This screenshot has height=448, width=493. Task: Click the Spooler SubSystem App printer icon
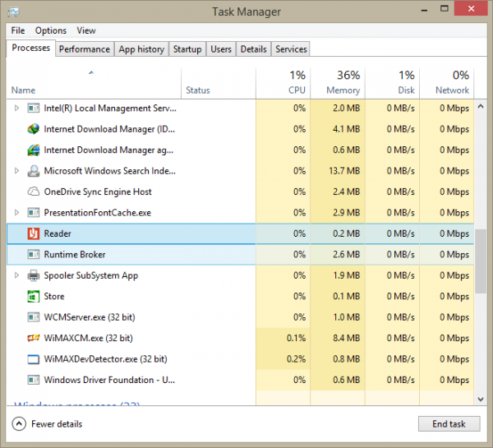click(34, 275)
